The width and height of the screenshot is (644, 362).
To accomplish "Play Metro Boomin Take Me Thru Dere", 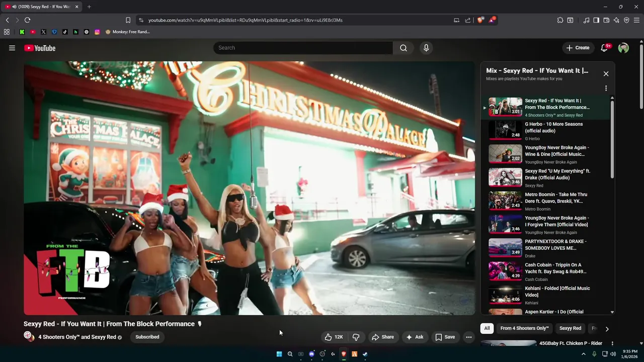I will click(x=547, y=201).
